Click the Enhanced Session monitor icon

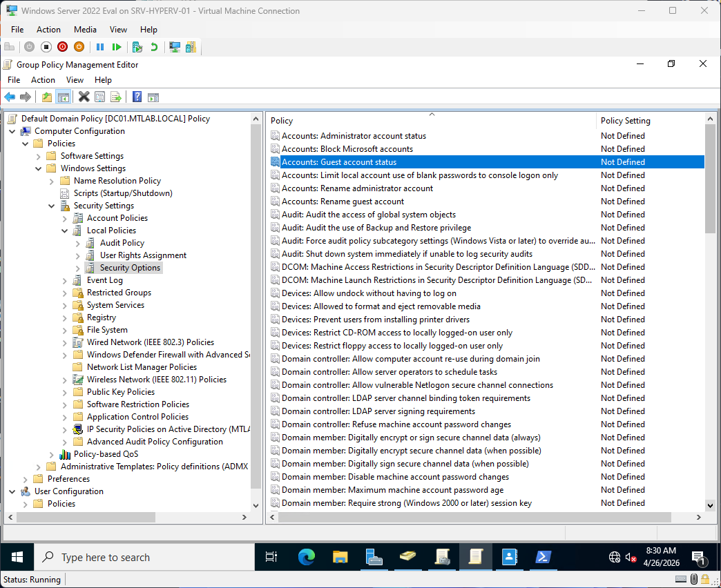175,47
